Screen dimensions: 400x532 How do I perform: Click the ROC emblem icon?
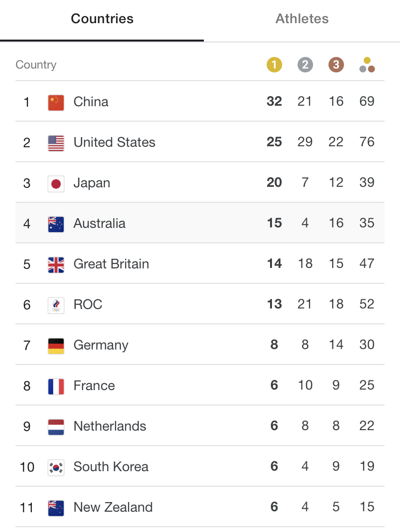tap(56, 306)
